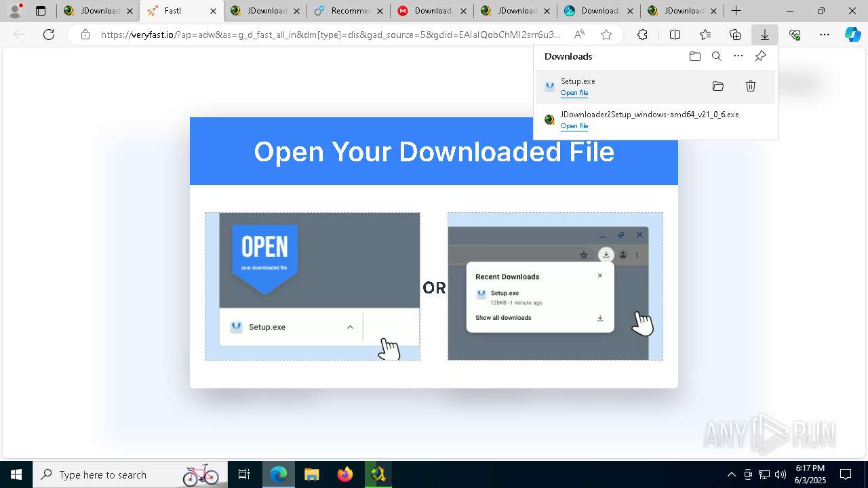The image size is (868, 488).
Task: Open network settings tray icon
Action: point(764,474)
